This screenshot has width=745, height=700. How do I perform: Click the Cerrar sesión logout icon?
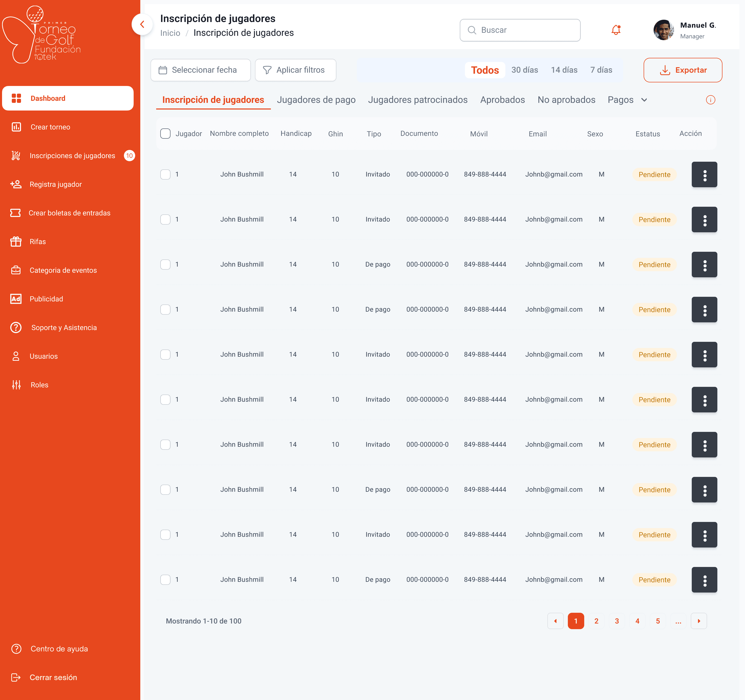tap(16, 677)
